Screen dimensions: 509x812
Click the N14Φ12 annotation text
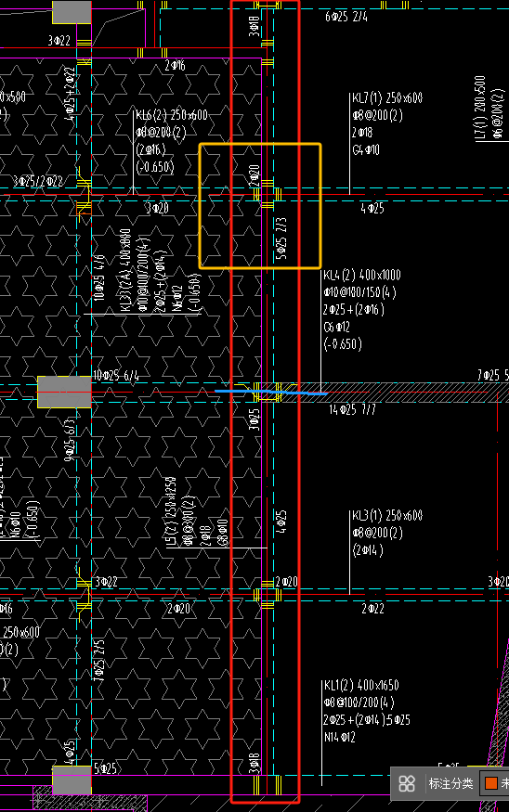coord(340,737)
